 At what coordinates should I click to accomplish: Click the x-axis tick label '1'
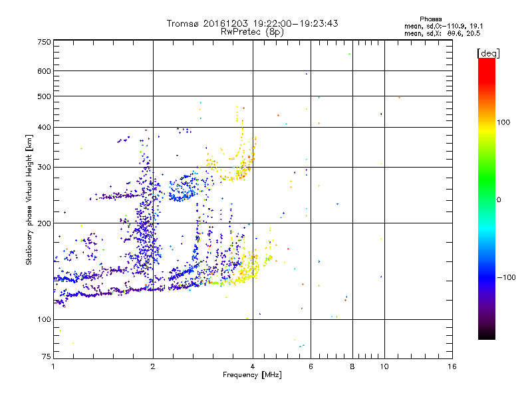click(x=53, y=366)
